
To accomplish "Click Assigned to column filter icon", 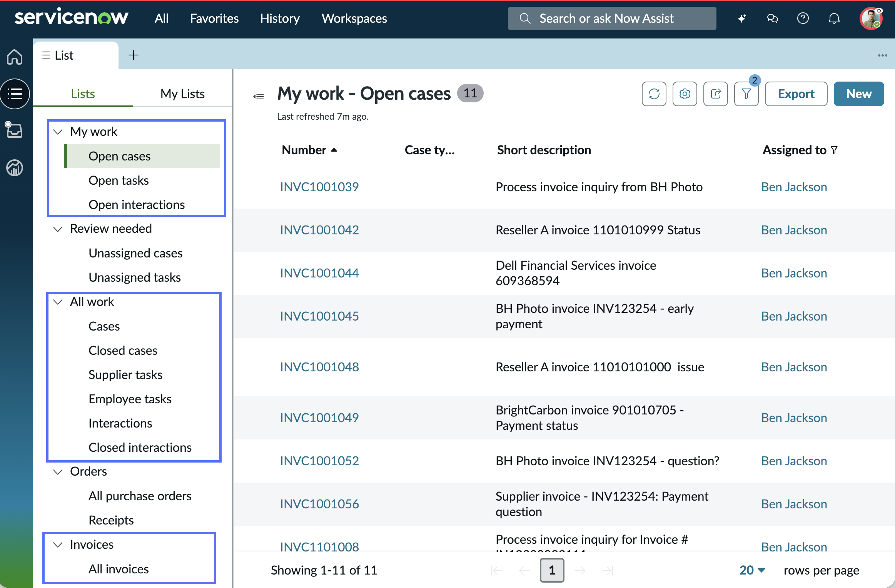I will click(834, 150).
